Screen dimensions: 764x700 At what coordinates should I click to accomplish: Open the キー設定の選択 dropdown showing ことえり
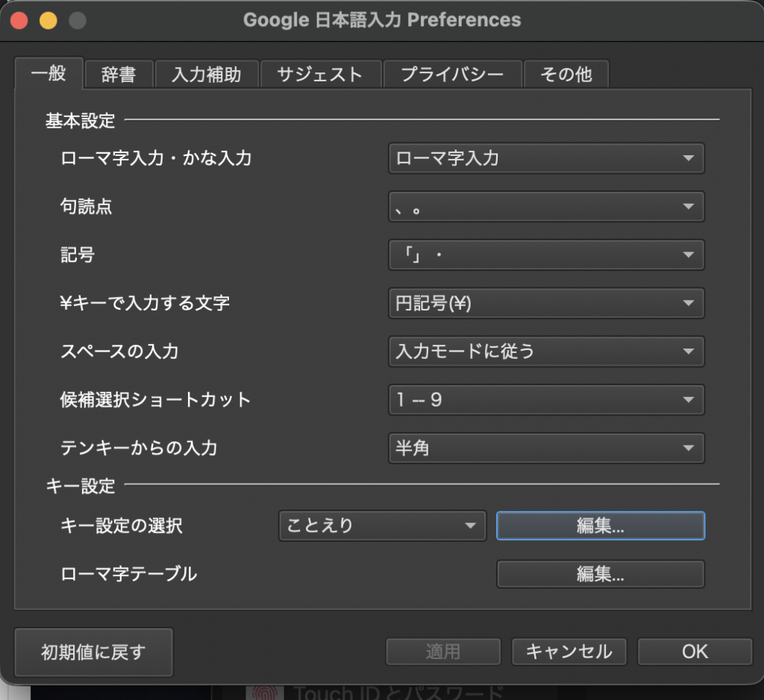tap(382, 525)
